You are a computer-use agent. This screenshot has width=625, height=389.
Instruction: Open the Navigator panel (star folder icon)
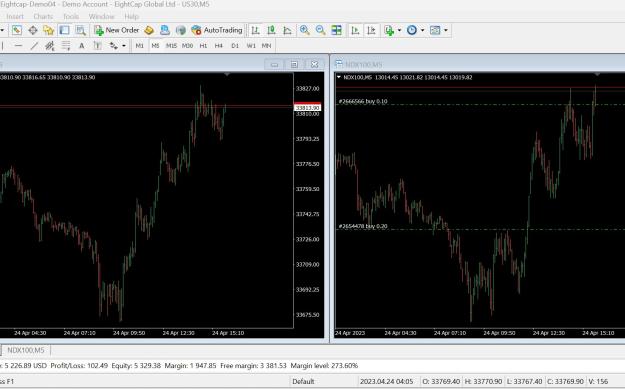pyautogui.click(x=49, y=30)
